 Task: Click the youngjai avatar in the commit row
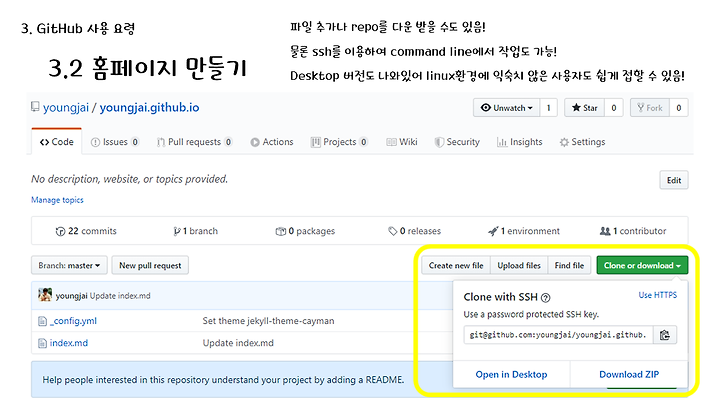45,295
